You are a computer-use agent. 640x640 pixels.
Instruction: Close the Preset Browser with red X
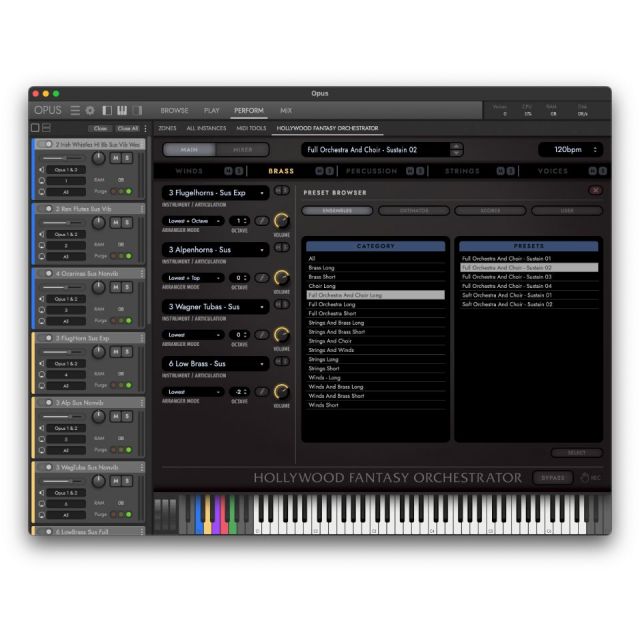coord(596,190)
